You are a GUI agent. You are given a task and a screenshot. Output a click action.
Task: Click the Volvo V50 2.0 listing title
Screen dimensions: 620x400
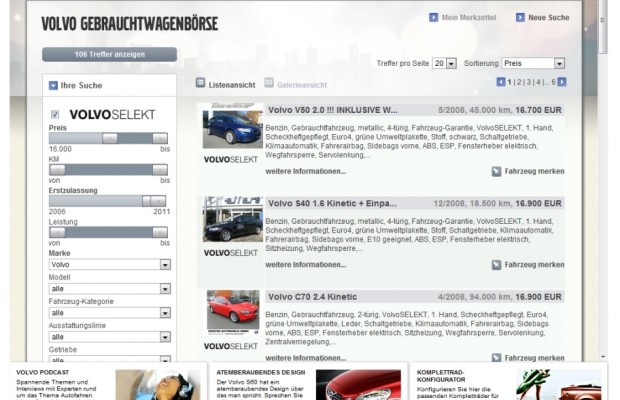point(333,110)
